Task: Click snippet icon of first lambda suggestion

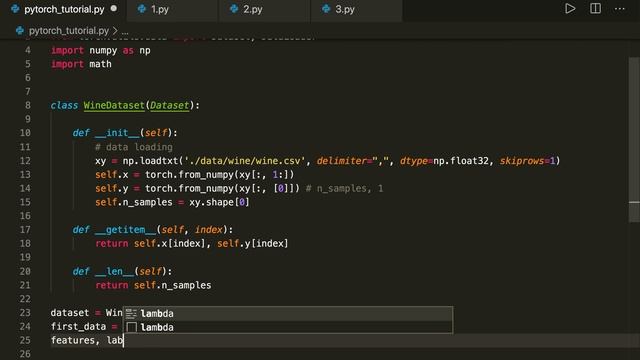Action: [x=131, y=313]
